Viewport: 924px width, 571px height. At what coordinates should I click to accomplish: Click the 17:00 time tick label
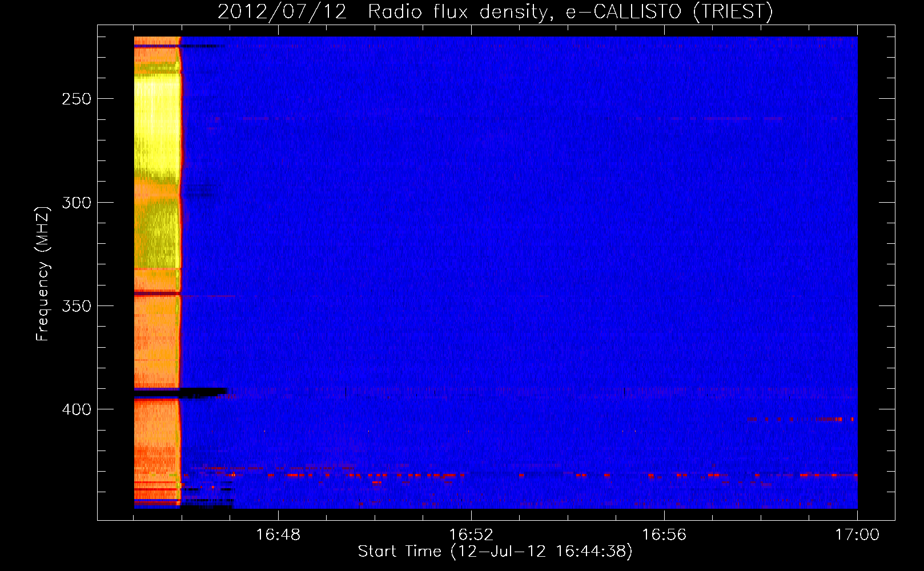[857, 535]
